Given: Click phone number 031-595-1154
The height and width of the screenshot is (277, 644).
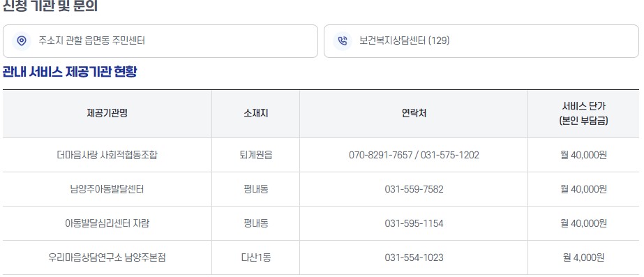Looking at the screenshot, I should [414, 223].
